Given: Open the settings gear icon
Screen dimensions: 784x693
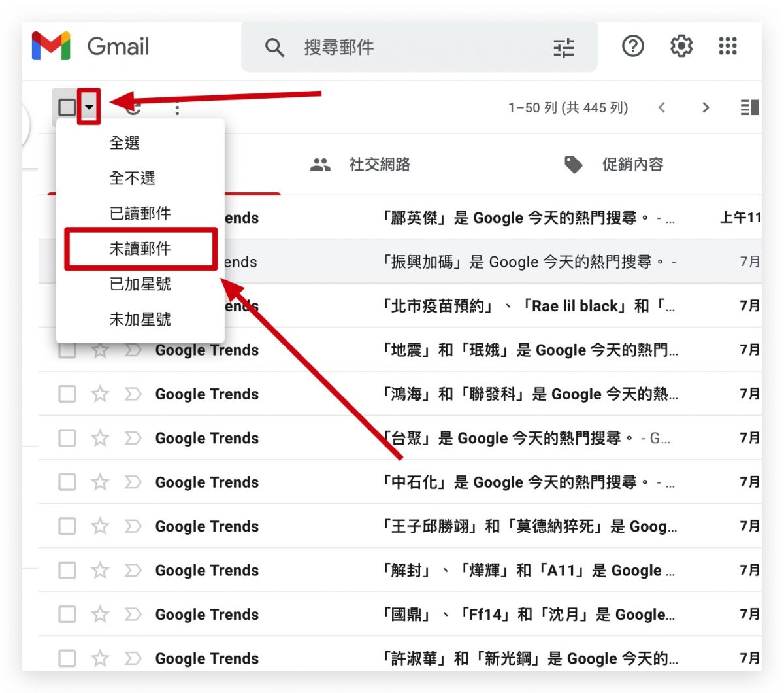Looking at the screenshot, I should (681, 46).
